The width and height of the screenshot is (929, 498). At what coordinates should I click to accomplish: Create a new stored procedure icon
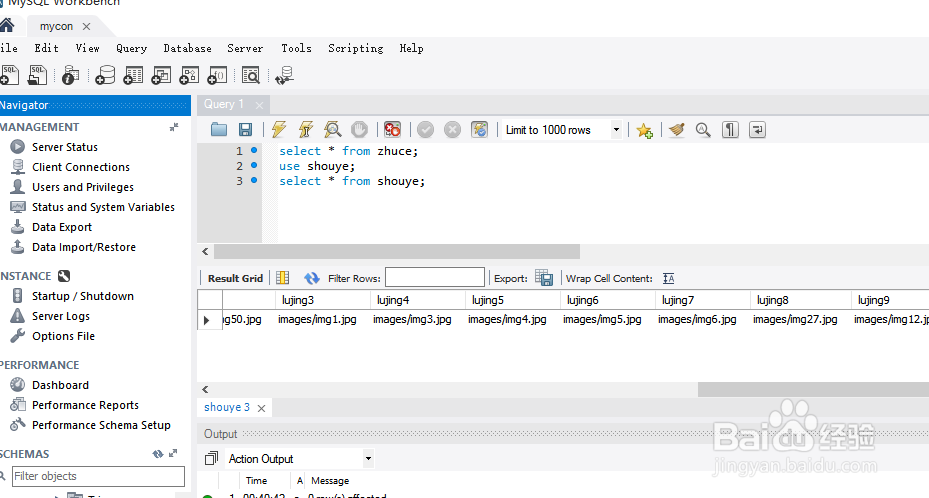pyautogui.click(x=189, y=75)
